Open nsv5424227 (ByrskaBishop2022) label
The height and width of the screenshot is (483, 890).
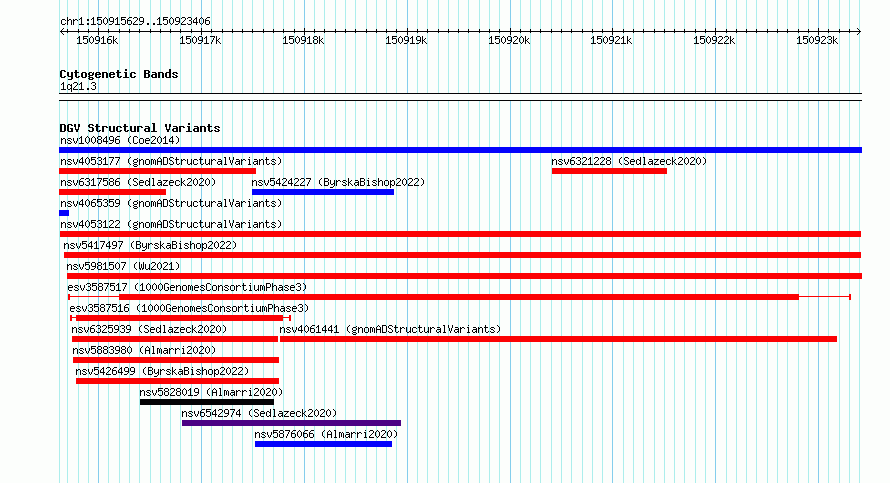[338, 182]
